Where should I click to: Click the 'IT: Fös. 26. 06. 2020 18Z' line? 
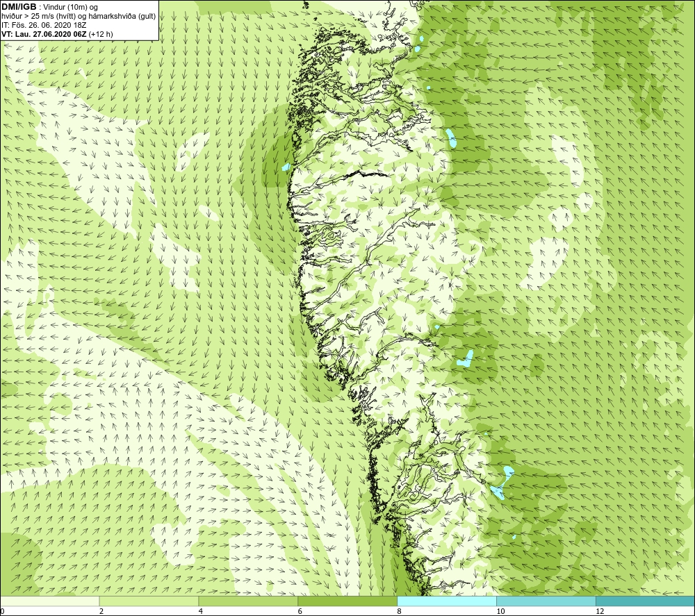(x=44, y=25)
